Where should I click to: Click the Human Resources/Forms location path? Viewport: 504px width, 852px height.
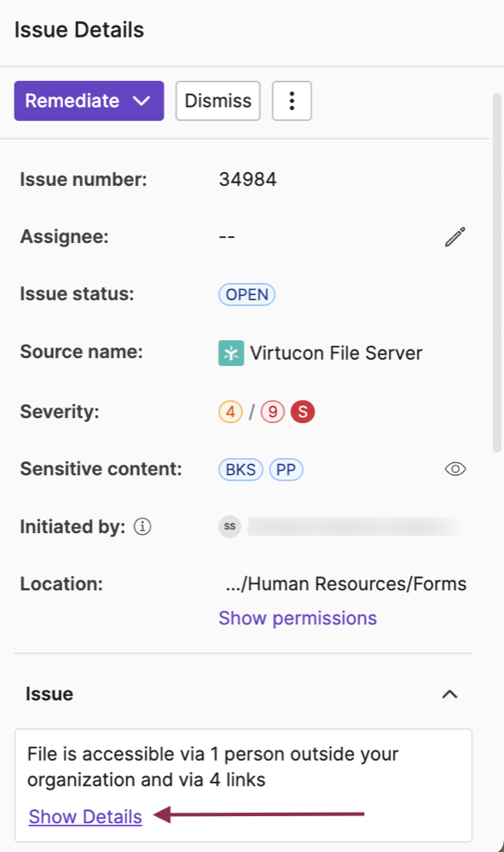coord(346,584)
